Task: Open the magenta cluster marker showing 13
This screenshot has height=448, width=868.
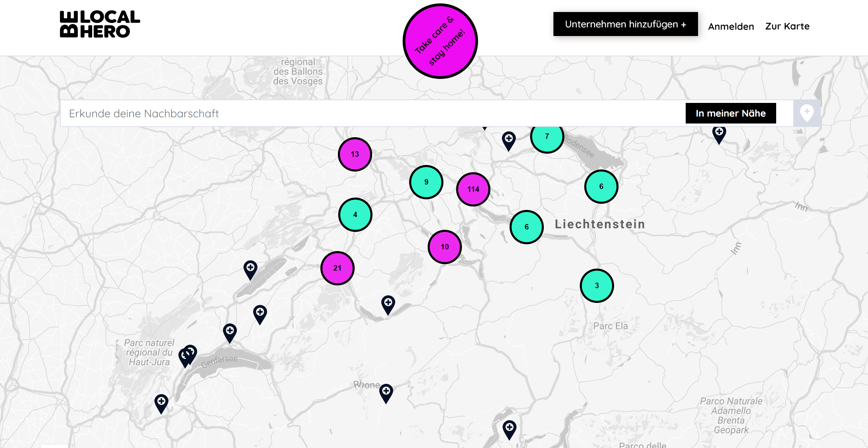Action: (355, 154)
